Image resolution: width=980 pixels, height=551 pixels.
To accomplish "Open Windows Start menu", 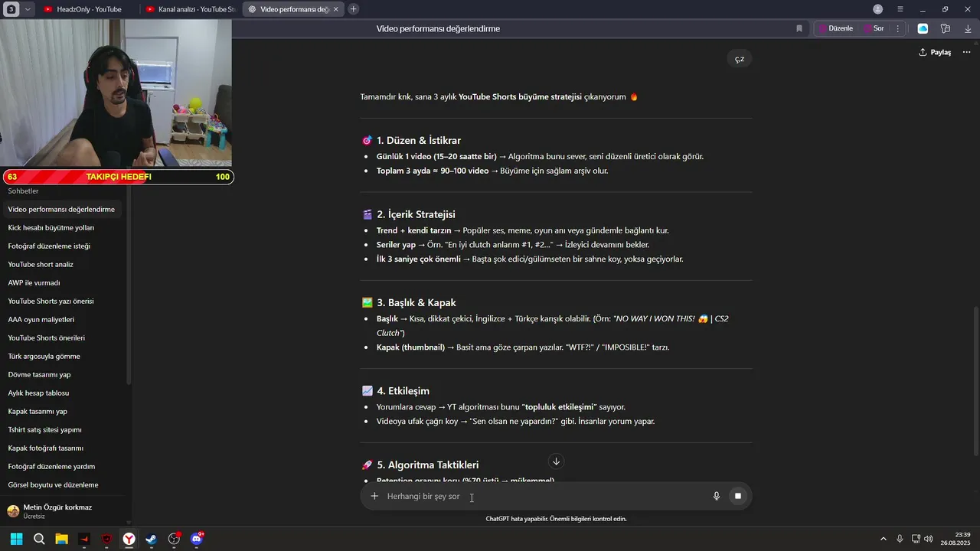I will pos(16,539).
